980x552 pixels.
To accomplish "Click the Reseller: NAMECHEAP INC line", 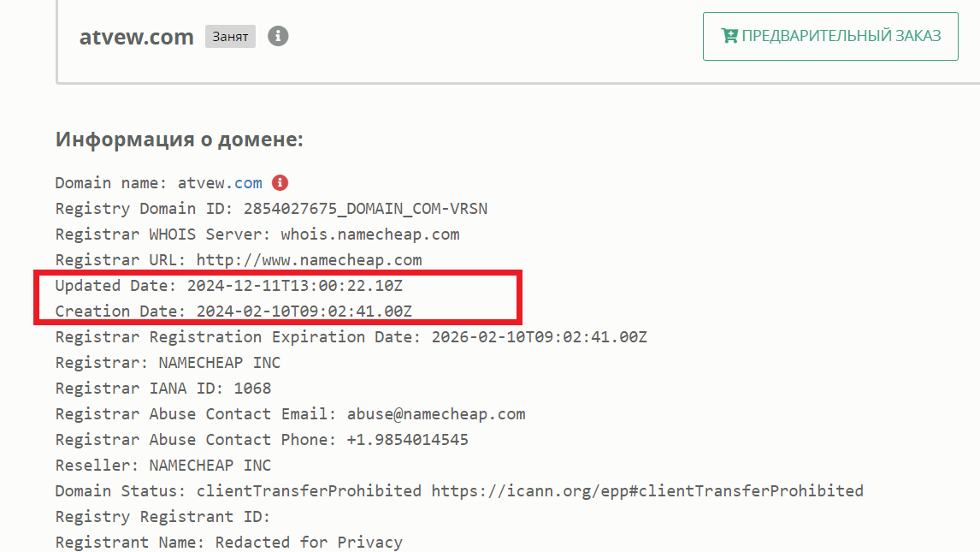I will click(x=163, y=465).
